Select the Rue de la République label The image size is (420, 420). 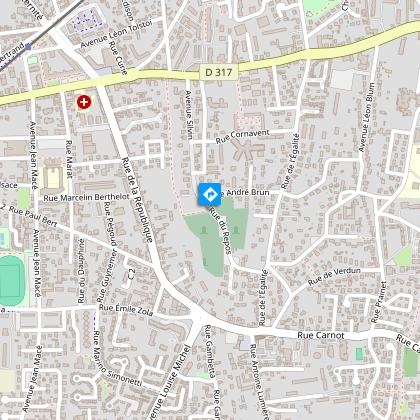137,199
